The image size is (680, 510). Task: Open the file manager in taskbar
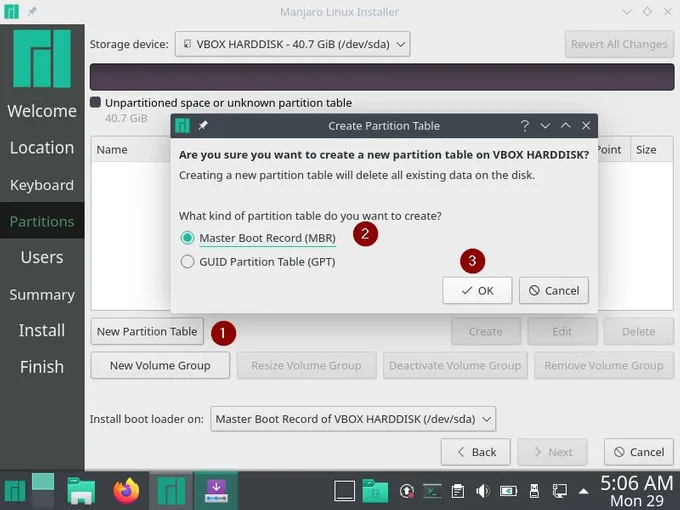81,491
